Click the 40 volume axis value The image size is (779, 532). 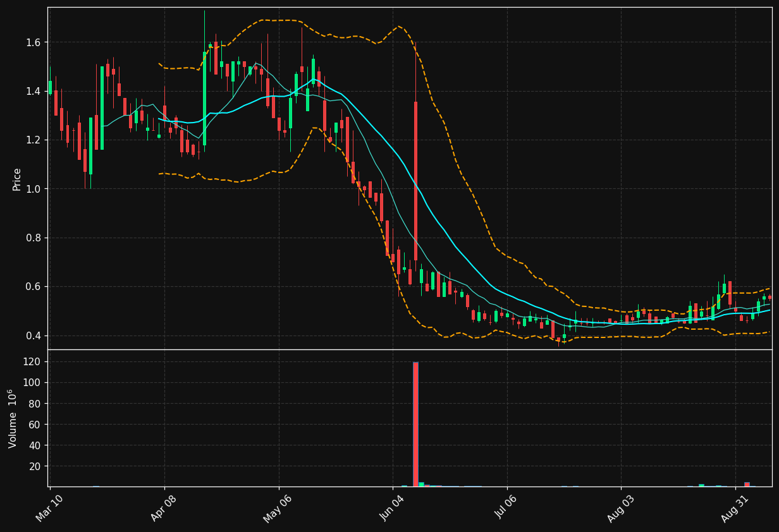[x=35, y=445]
